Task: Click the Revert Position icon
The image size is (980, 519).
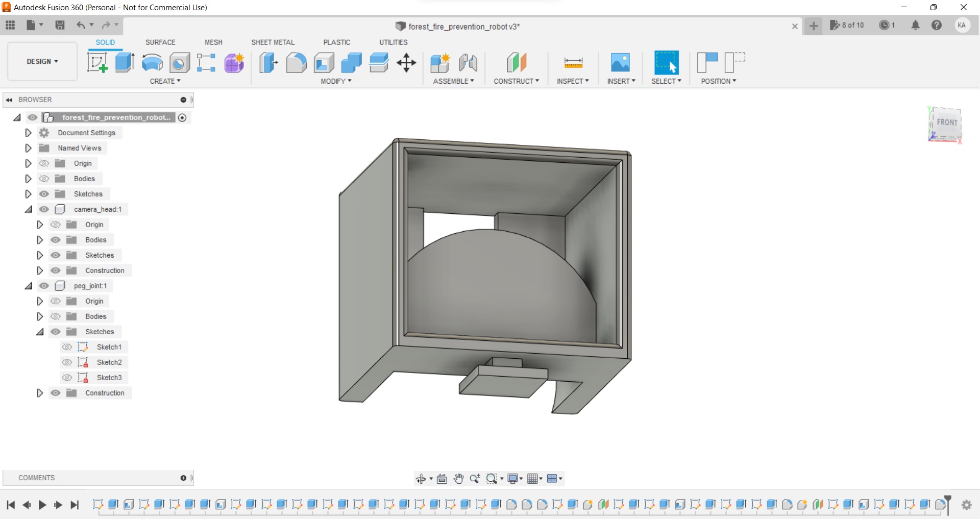Action: (735, 63)
